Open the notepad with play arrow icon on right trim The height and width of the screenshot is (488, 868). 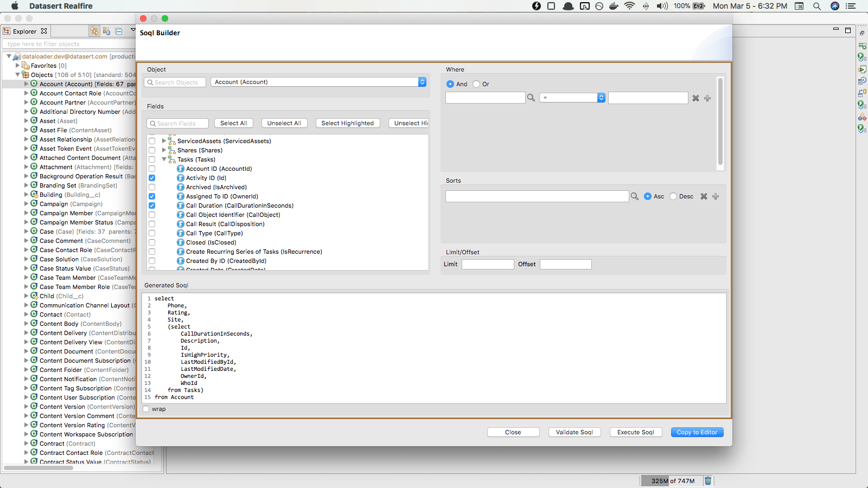pos(862,69)
